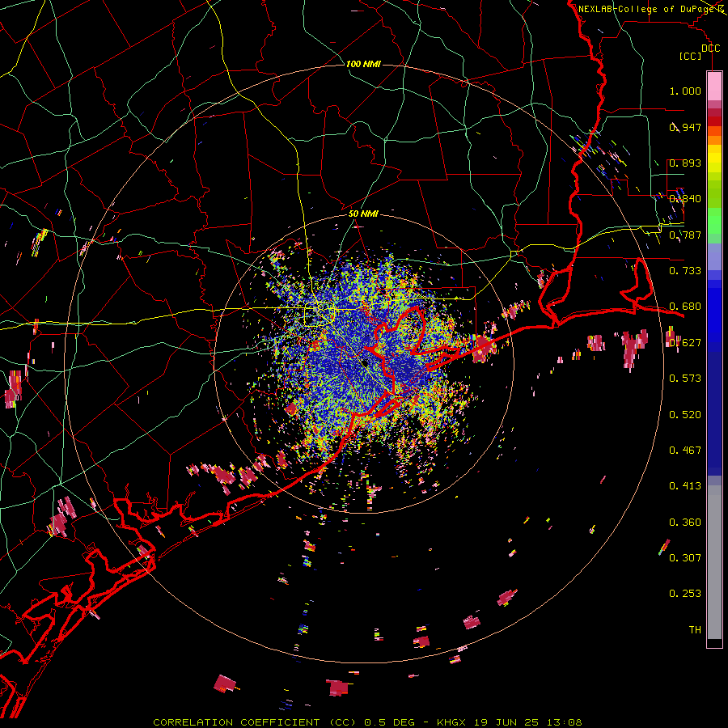Click the 0.840 value on color scale
Viewport: 728px width, 728px height.
[685, 199]
